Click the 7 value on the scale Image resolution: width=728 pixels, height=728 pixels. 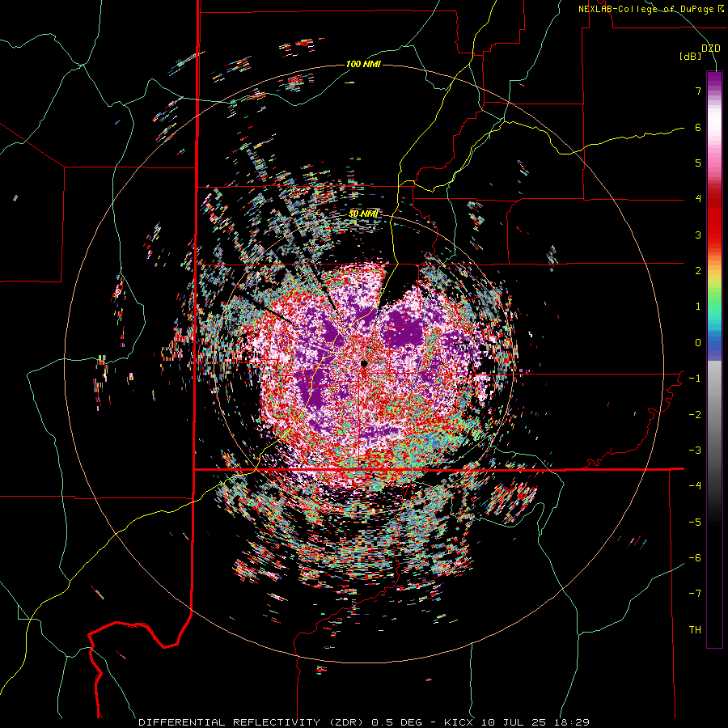[698, 91]
